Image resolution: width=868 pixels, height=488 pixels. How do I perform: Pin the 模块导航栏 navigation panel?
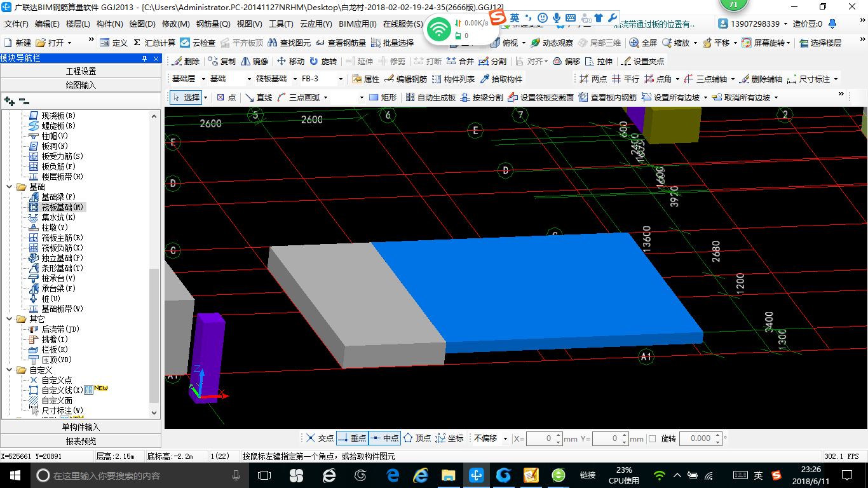[145, 58]
